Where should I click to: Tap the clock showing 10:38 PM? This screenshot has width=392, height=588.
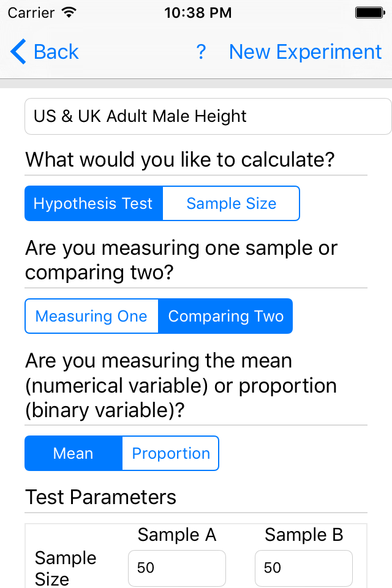click(198, 12)
